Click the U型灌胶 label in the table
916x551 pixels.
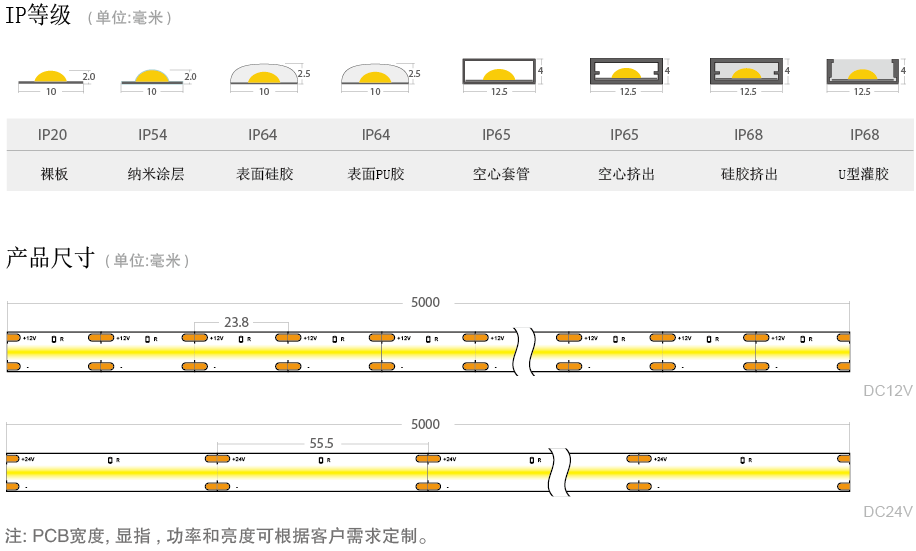[x=863, y=174]
